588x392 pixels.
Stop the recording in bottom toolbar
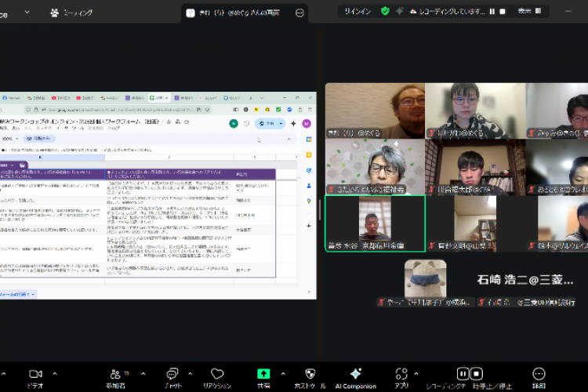tap(476, 374)
